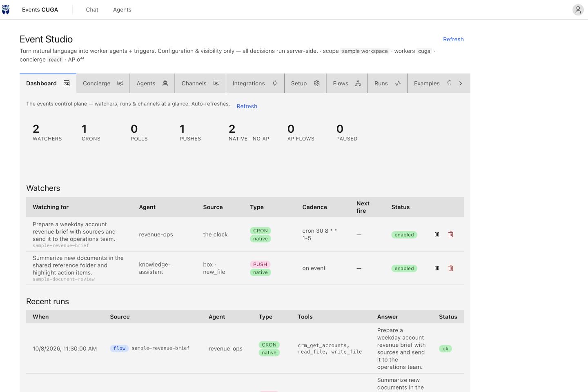Click the PUSH badge in Watchers table
This screenshot has width=588, height=392.
click(x=260, y=264)
